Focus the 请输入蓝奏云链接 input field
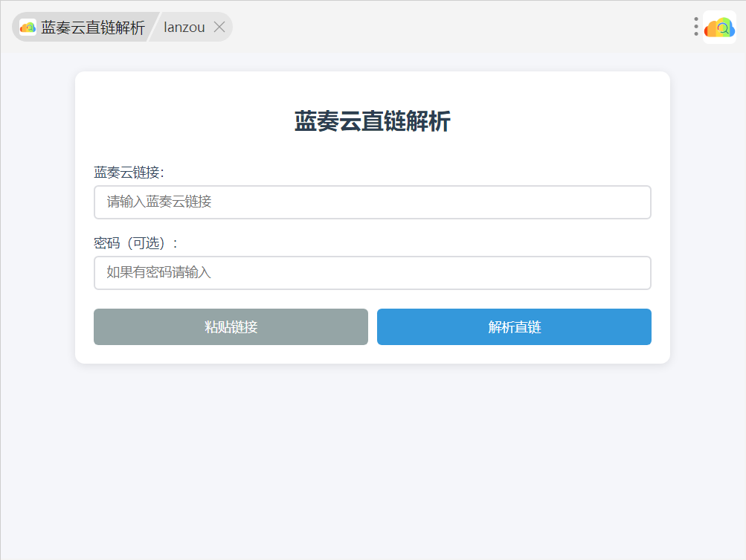746x560 pixels. click(373, 202)
